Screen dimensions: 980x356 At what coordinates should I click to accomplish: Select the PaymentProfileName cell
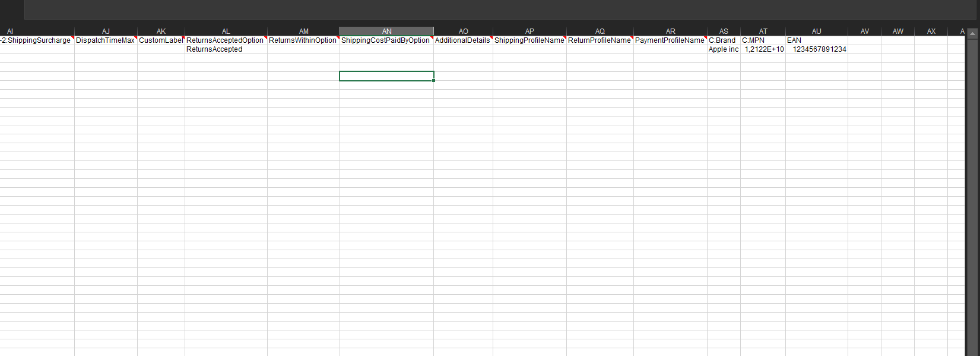tap(670, 40)
